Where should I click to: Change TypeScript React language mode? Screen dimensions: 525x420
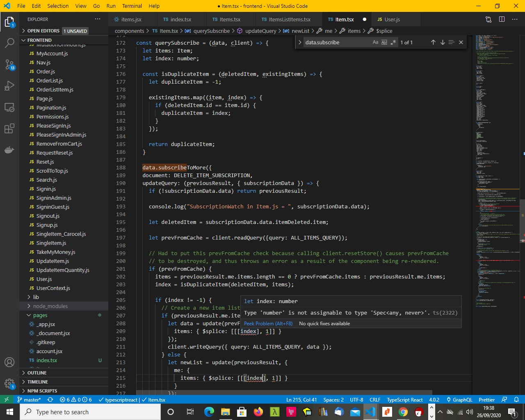click(404, 399)
